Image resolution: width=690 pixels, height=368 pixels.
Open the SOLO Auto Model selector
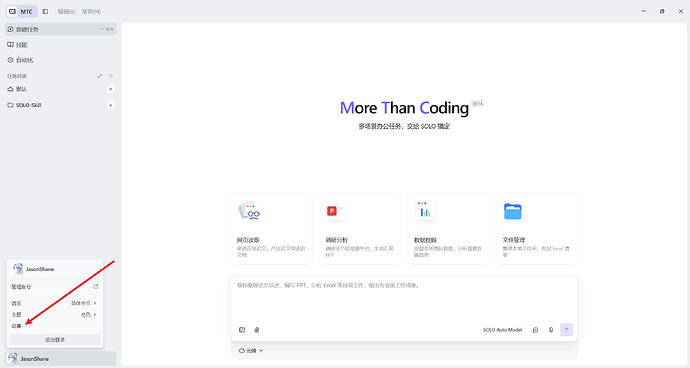(x=503, y=330)
